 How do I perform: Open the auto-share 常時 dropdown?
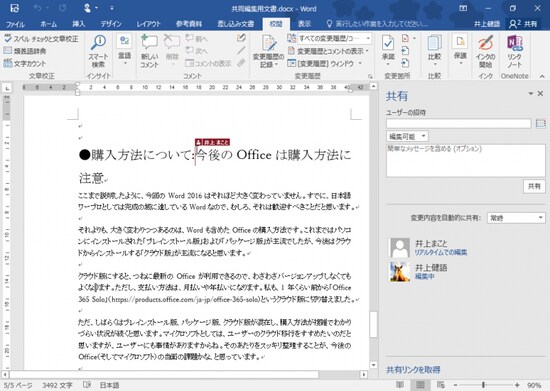(516, 218)
